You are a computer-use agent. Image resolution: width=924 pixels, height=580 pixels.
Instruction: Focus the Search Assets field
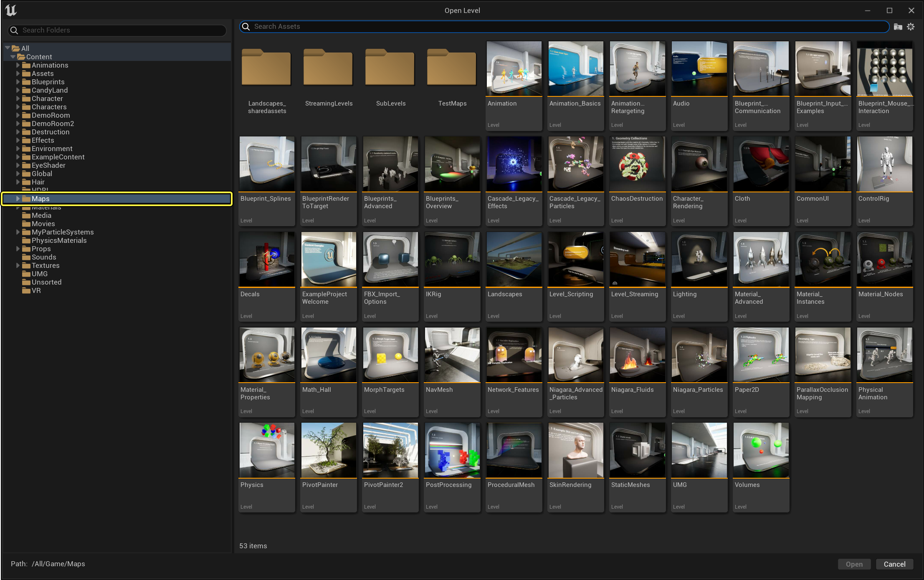(x=564, y=27)
